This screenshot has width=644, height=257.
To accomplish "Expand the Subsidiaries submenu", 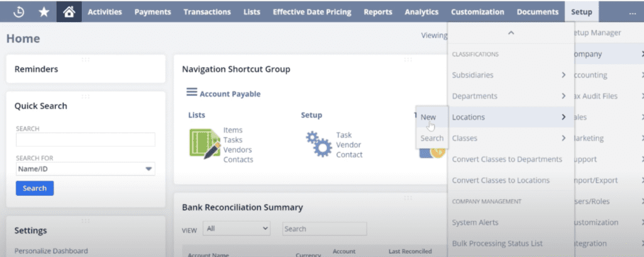I will (x=563, y=75).
